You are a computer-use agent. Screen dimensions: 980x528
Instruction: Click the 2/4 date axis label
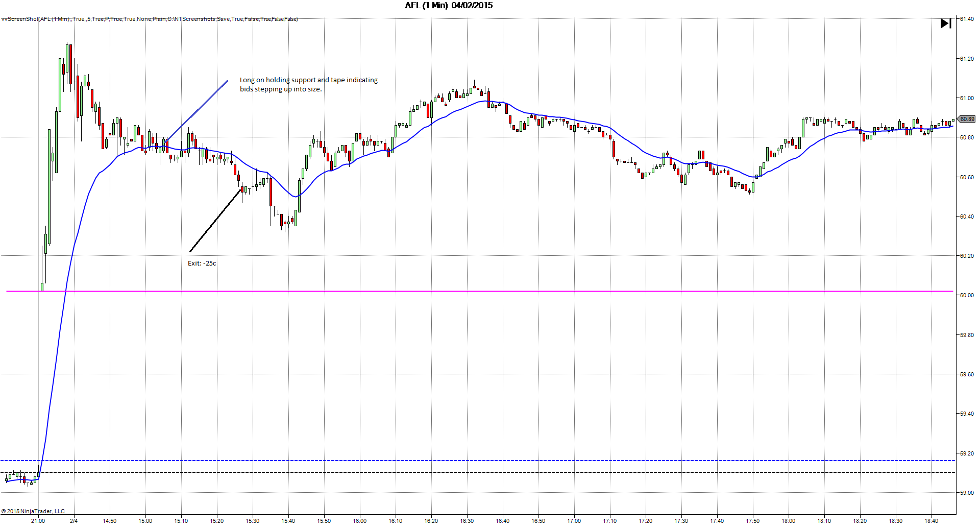(74, 521)
